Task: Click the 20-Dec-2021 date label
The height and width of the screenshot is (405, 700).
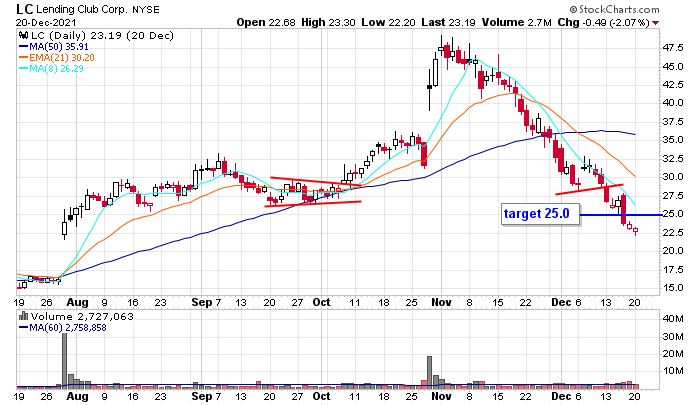Action: click(46, 23)
